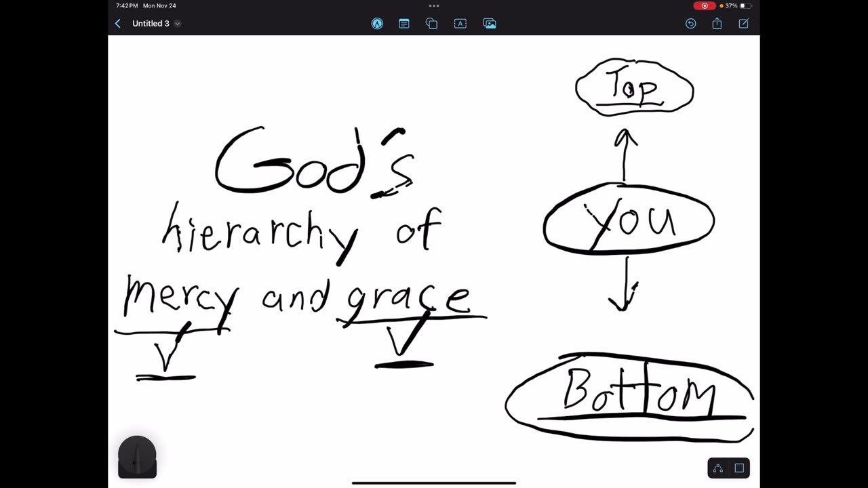Add a text box
The image size is (868, 488).
460,24
